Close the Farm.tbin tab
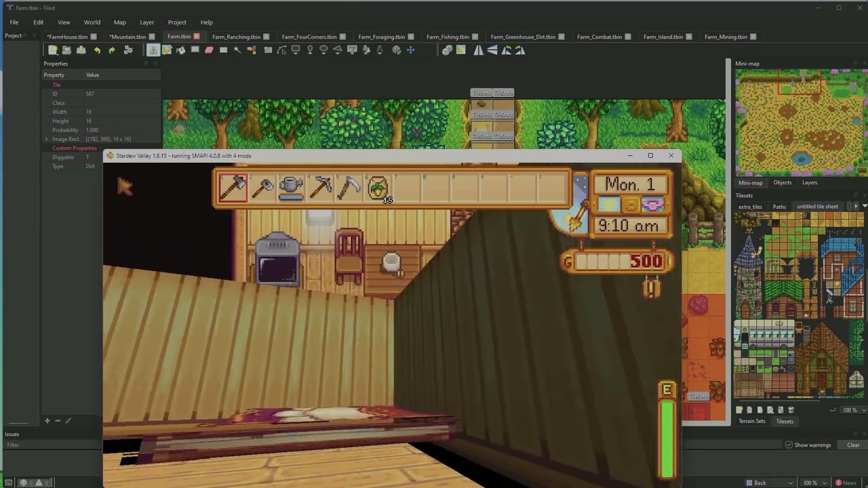The image size is (868, 488). point(197,37)
